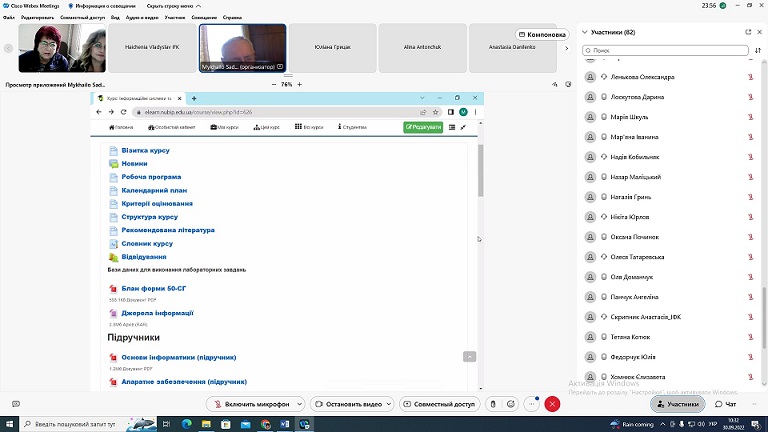Click green Редагувати button
768x432 pixels.
423,127
